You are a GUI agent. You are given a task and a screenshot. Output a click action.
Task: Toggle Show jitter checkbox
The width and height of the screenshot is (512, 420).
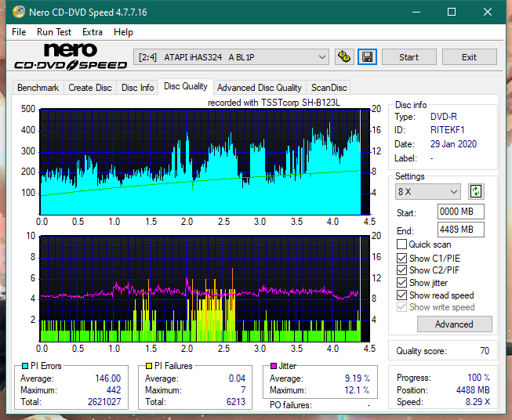(401, 283)
